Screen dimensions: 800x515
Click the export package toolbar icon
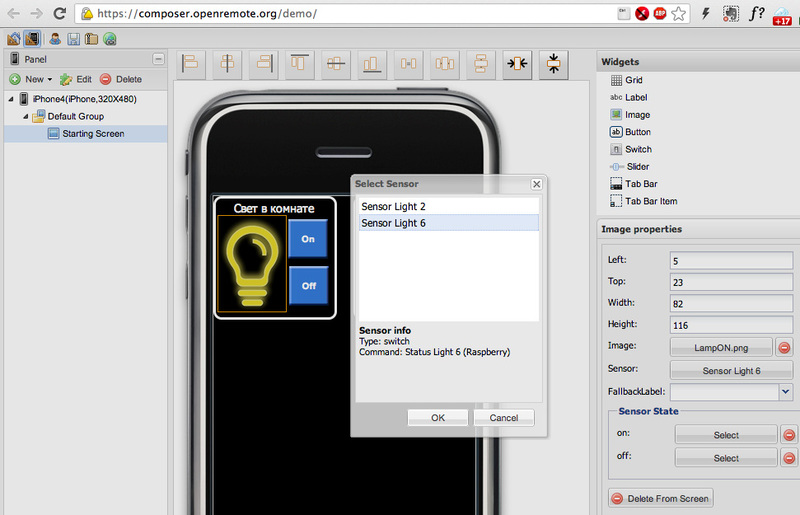point(91,39)
